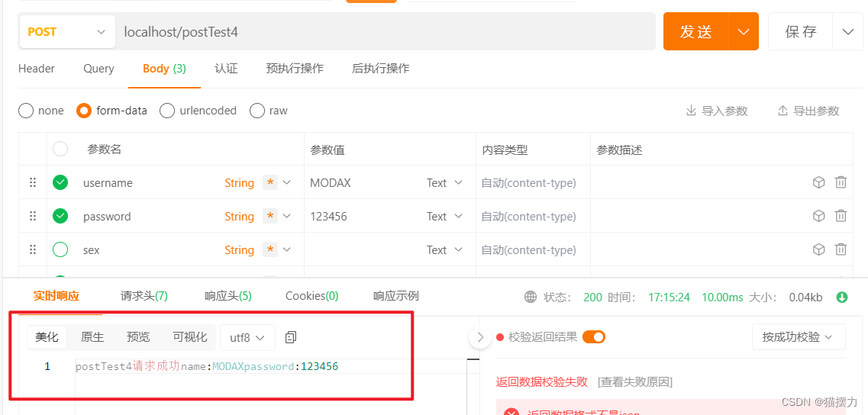Click required asterisk on username row
The height and width of the screenshot is (415, 868).
(270, 182)
